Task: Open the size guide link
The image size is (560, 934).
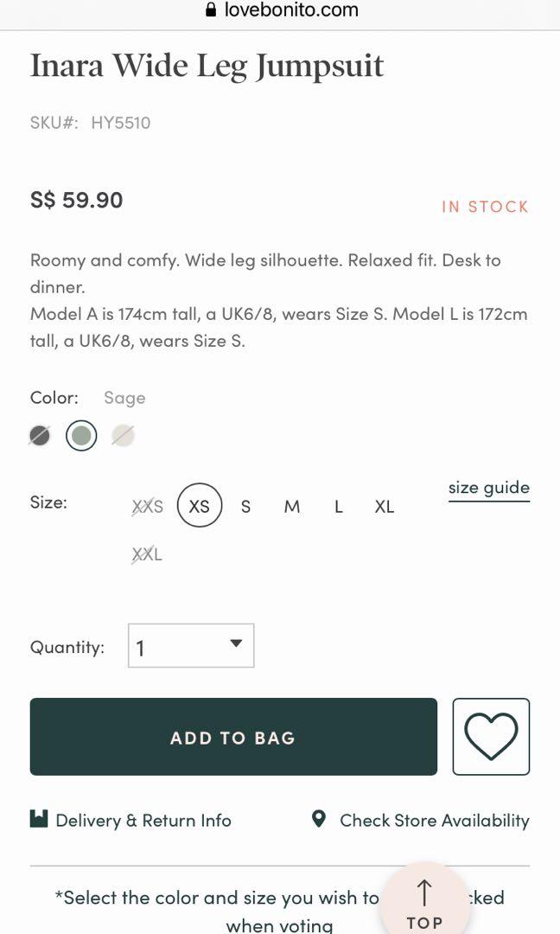Action: click(488, 487)
